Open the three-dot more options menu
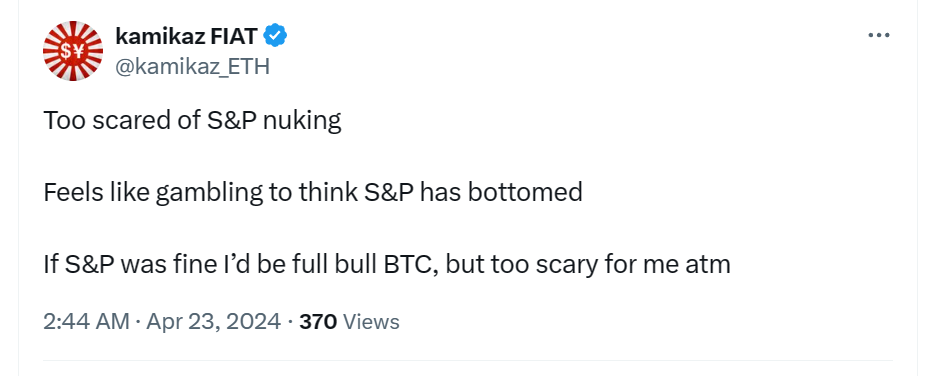The width and height of the screenshot is (929, 376). tap(879, 36)
